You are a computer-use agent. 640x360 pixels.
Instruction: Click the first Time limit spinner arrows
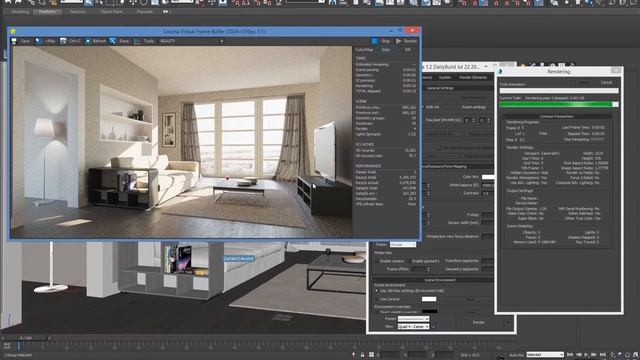tap(473, 120)
